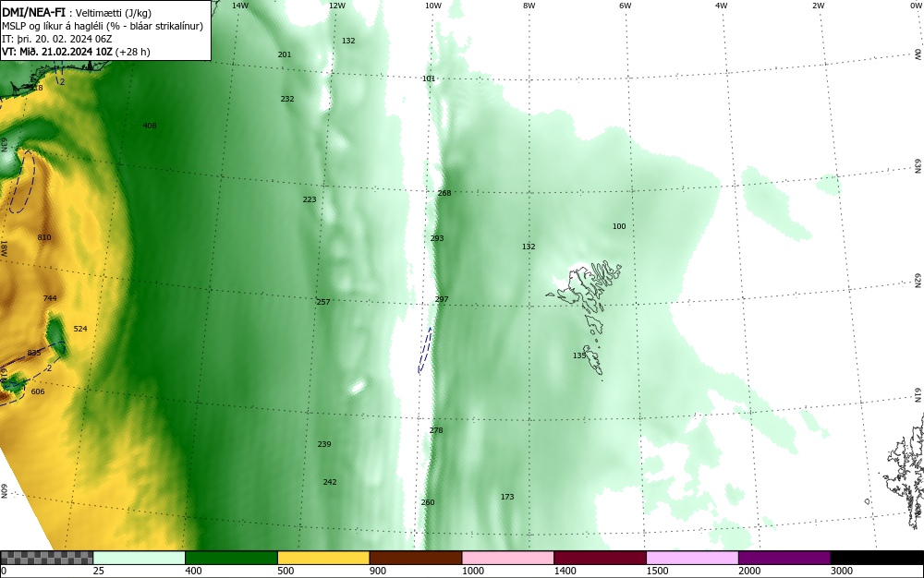Viewport: 924px width, 578px height.
Task: Pick the dark green 400–500 legend swatch
Action: [231, 558]
